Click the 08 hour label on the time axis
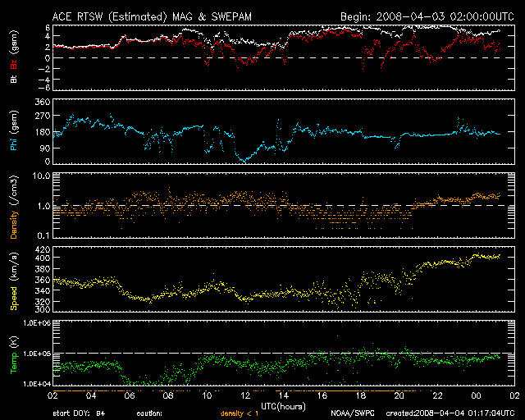Viewport: 525px width, 420px height. 168,396
